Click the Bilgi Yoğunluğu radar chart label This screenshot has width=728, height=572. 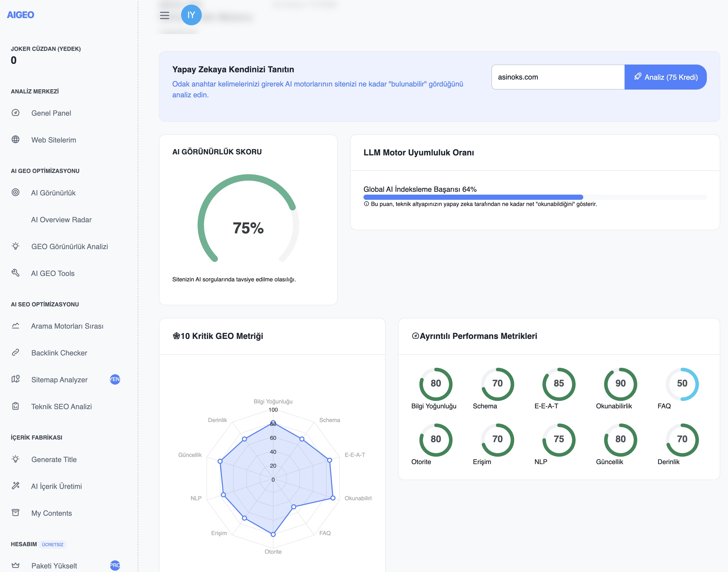(x=273, y=401)
